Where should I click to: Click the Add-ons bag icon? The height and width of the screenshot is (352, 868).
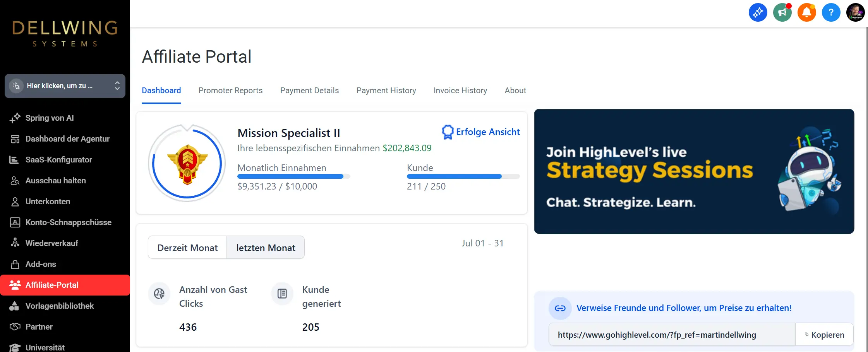[15, 264]
